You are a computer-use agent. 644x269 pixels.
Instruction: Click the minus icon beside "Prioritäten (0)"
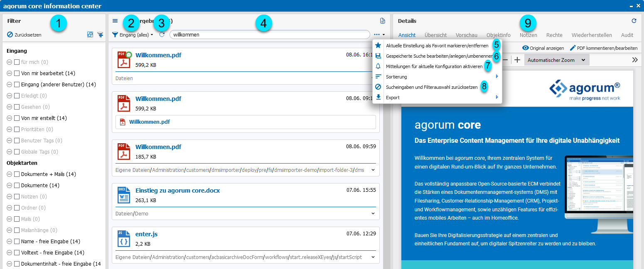coord(10,130)
